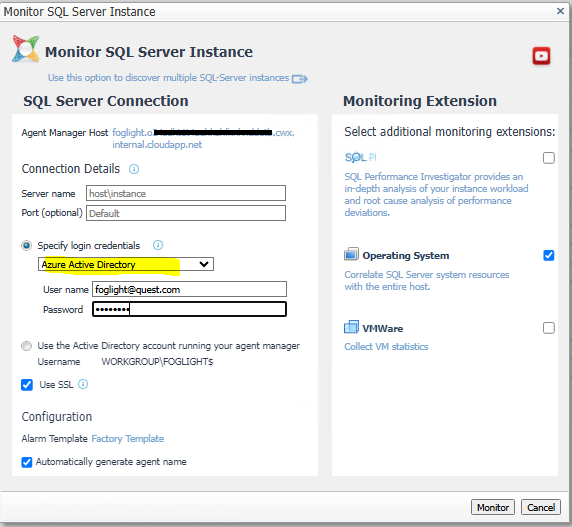This screenshot has height=527, width=572.
Task: Click the User name field
Action: [x=189, y=289]
